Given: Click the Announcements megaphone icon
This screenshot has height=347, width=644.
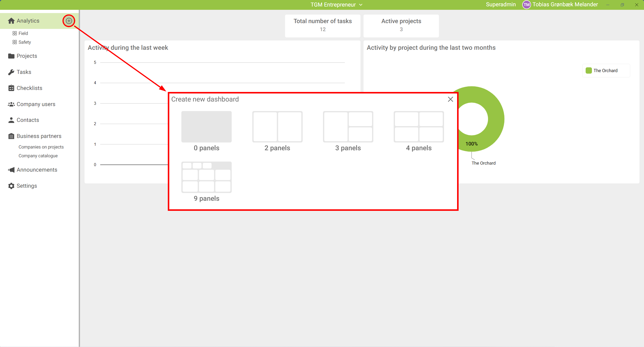Looking at the screenshot, I should pyautogui.click(x=11, y=170).
